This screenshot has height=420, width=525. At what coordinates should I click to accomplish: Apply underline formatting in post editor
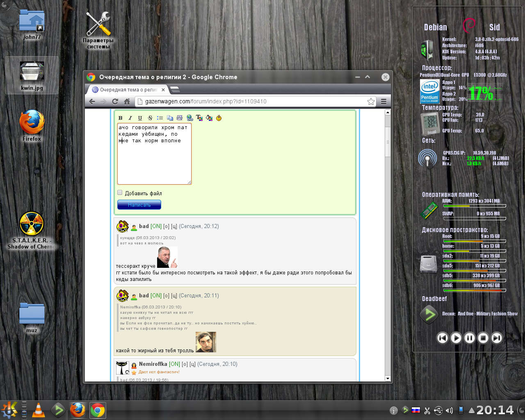(x=140, y=118)
